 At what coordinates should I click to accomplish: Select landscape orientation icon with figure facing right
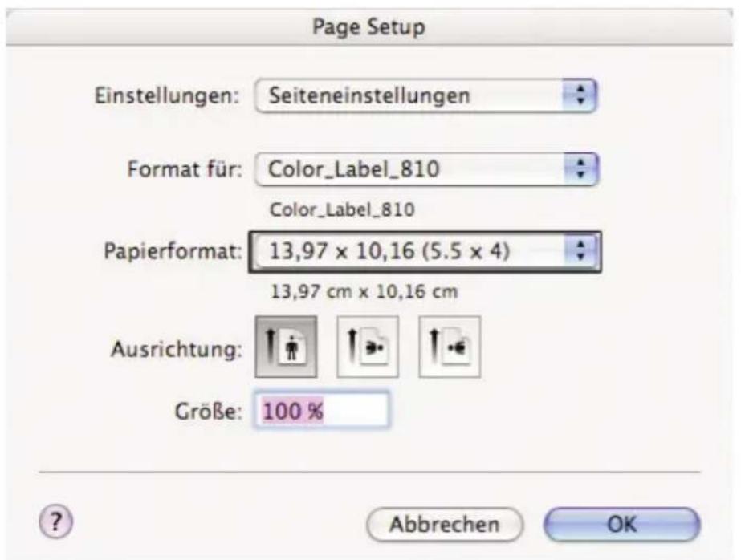(368, 347)
